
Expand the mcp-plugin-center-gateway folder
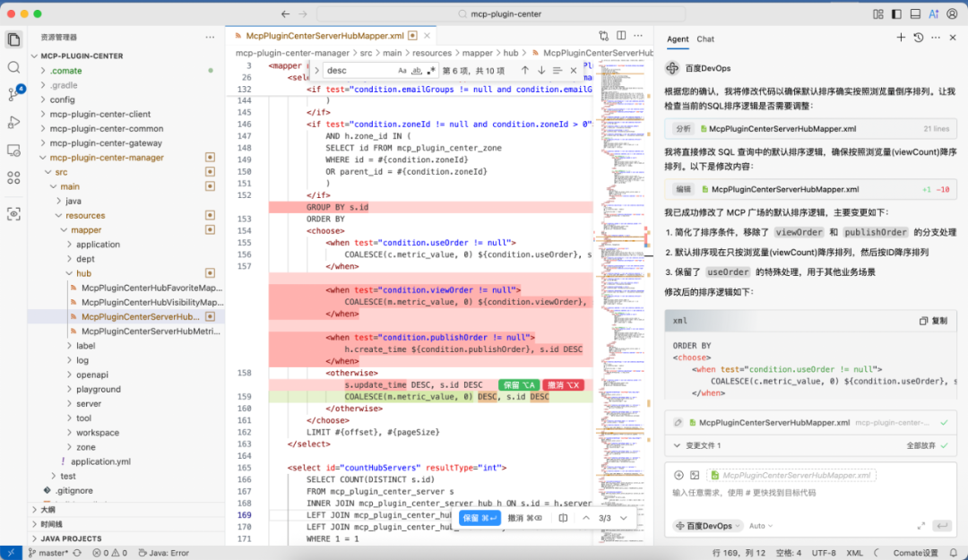pyautogui.click(x=106, y=142)
